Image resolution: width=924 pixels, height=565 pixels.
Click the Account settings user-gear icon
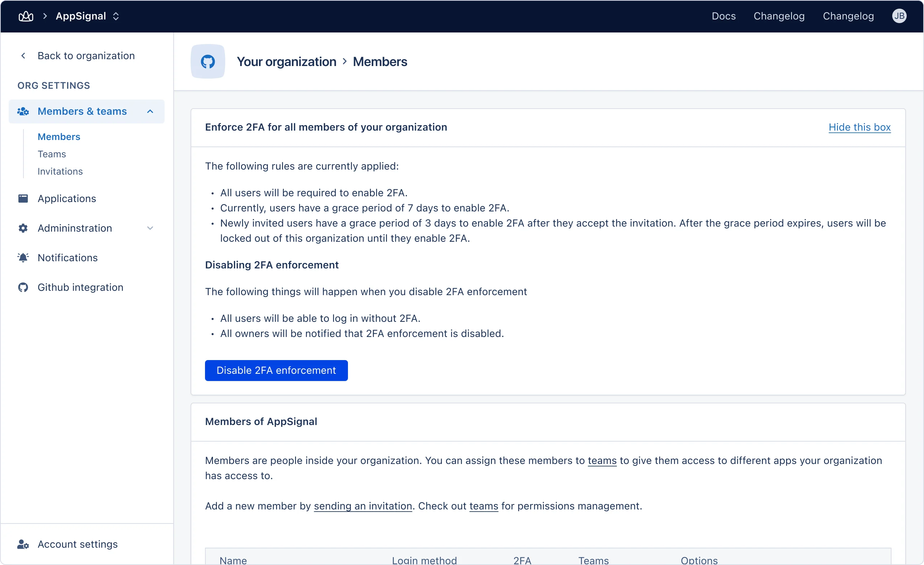click(x=23, y=544)
